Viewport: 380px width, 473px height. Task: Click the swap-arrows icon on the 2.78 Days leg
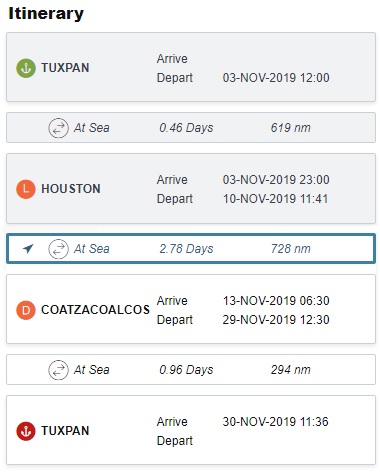59,249
